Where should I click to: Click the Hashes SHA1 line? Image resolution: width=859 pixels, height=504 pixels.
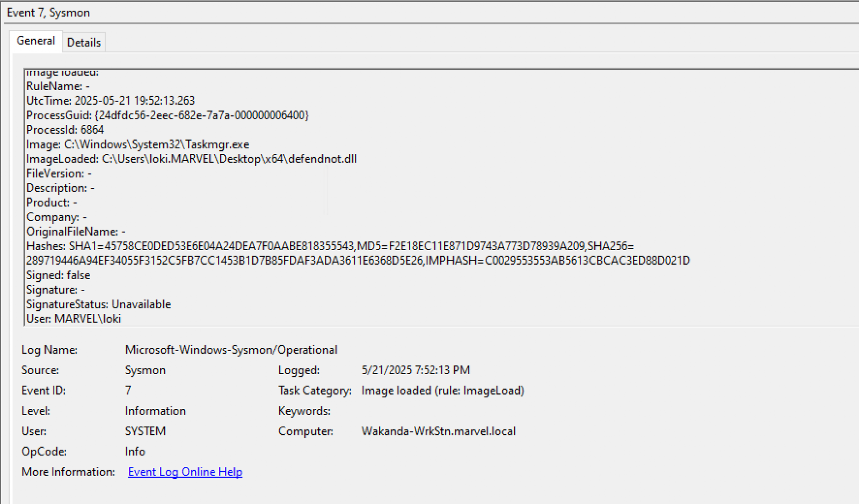pos(330,246)
